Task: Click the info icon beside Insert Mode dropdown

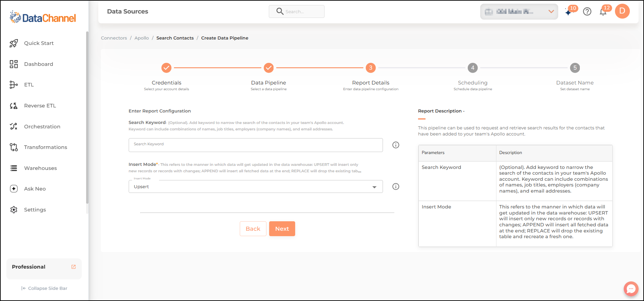Action: pyautogui.click(x=396, y=186)
